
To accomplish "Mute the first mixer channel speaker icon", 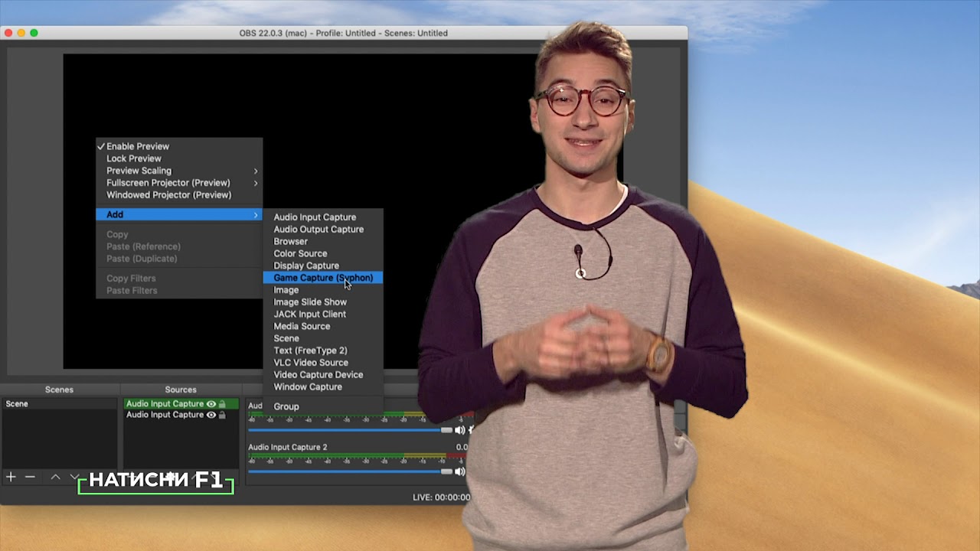I will click(459, 430).
